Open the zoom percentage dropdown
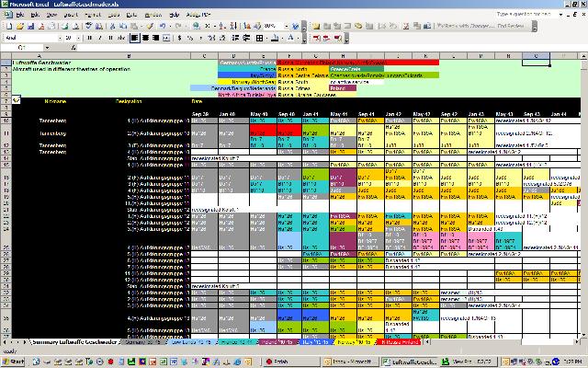 tap(286, 26)
